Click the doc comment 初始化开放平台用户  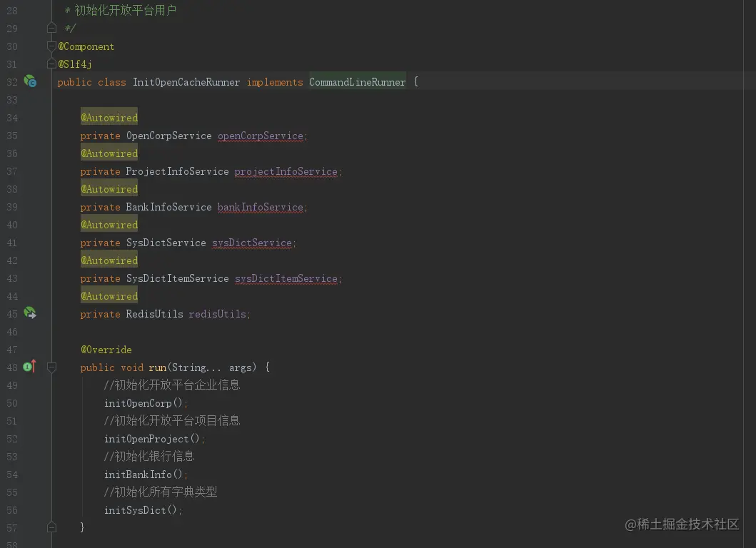(x=126, y=10)
